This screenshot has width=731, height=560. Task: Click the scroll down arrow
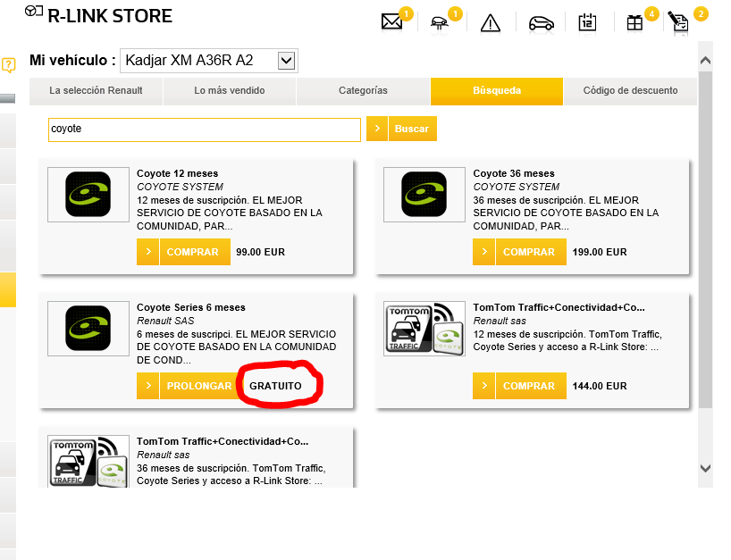tap(705, 468)
